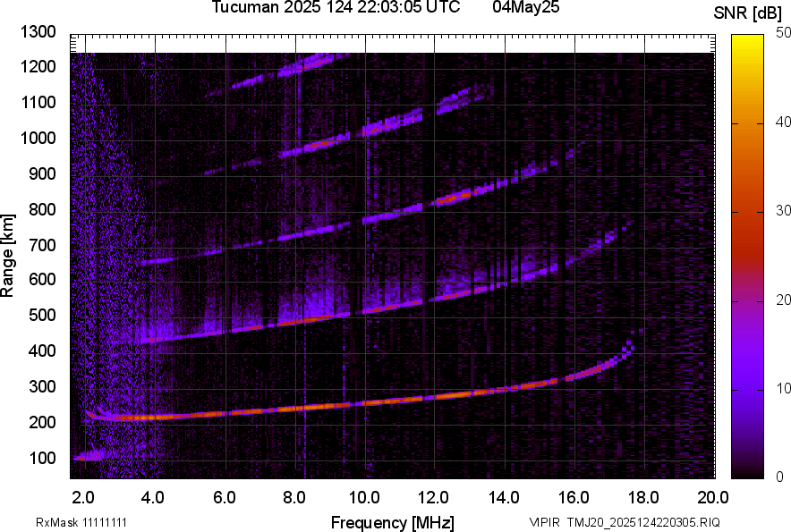Click the range tick label '900'
The width and height of the screenshot is (791, 532).
click(42, 173)
